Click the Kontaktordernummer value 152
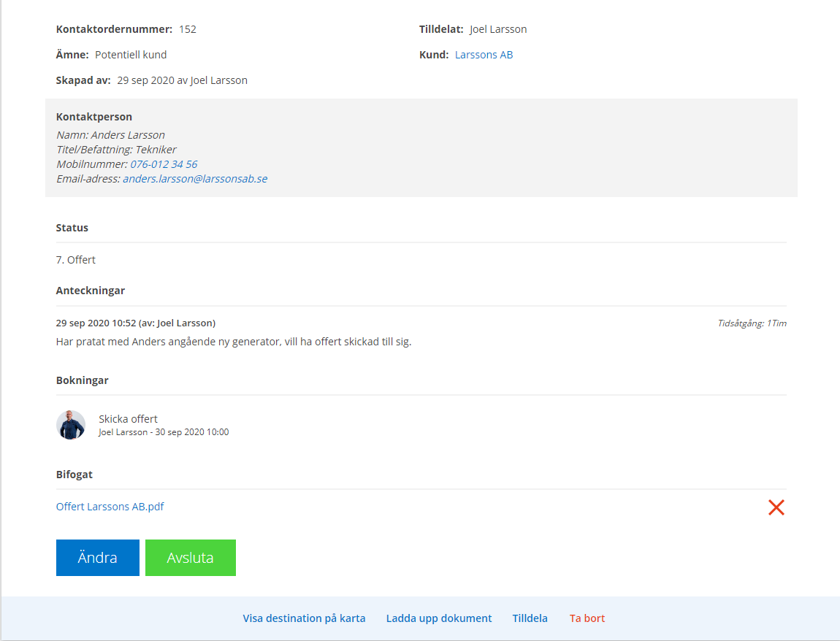The image size is (840, 641). tap(188, 30)
